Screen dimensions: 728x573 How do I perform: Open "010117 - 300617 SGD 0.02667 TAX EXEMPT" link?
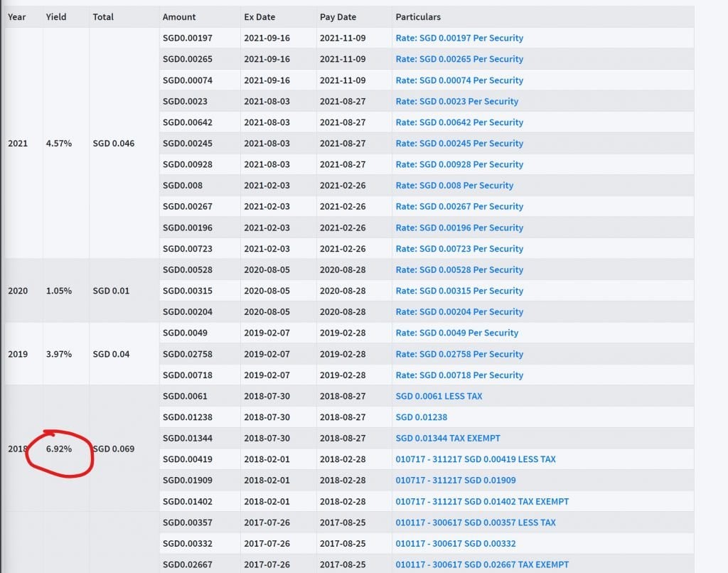pos(482,564)
